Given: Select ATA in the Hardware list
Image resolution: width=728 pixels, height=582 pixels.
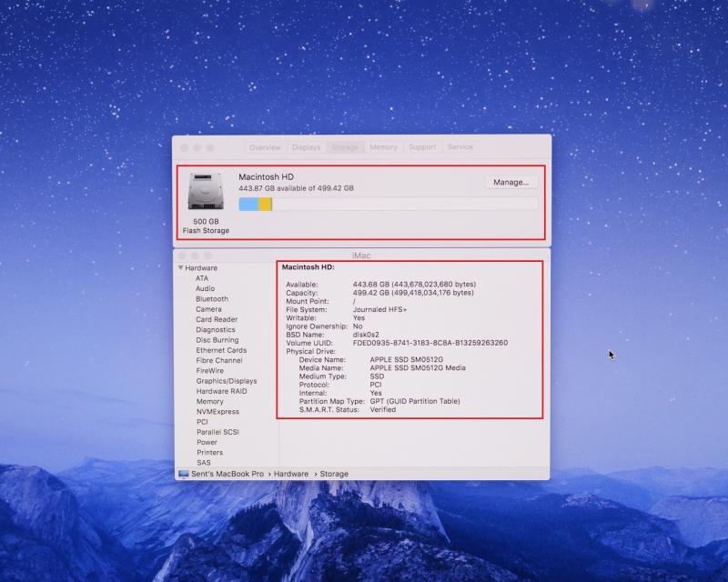Looking at the screenshot, I should [202, 278].
